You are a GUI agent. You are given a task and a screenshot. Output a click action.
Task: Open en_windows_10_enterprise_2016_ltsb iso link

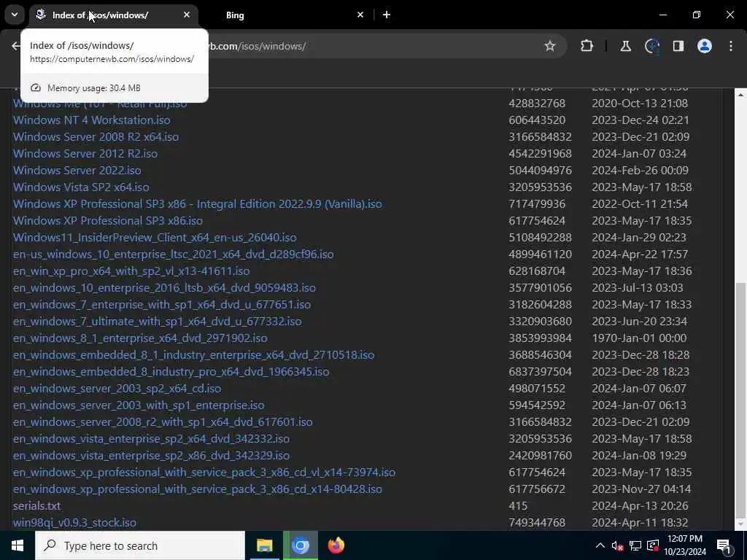click(164, 287)
